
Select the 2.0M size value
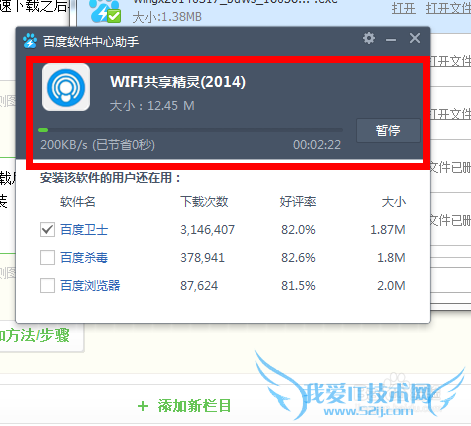391,286
